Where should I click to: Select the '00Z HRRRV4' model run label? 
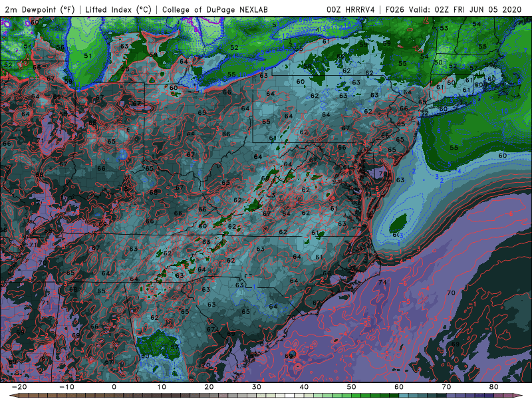tap(351, 10)
